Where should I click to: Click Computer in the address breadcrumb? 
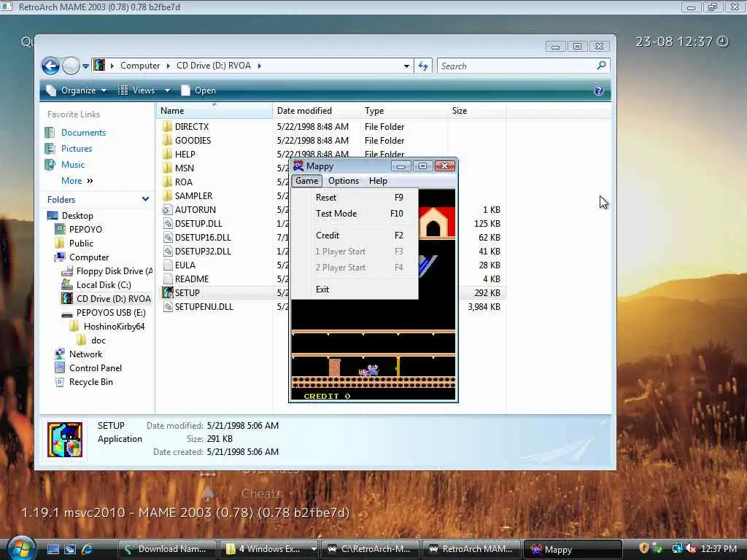pyautogui.click(x=139, y=66)
